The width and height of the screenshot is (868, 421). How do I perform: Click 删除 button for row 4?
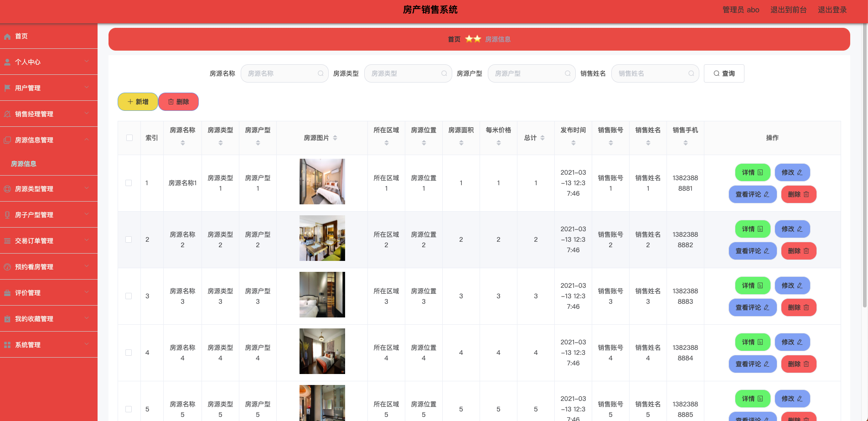pyautogui.click(x=799, y=364)
